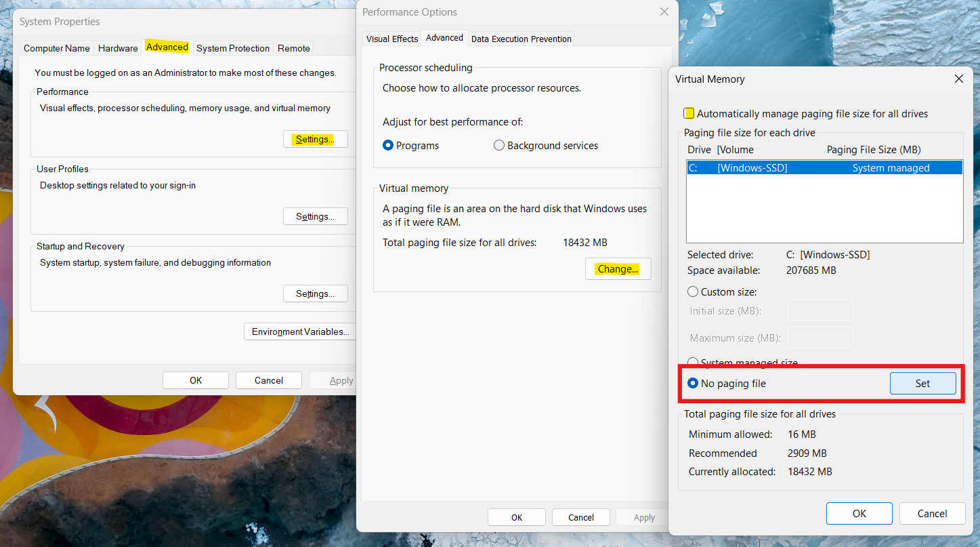Viewport: 980px width, 547px height.
Task: Click the Set button
Action: [x=922, y=382]
